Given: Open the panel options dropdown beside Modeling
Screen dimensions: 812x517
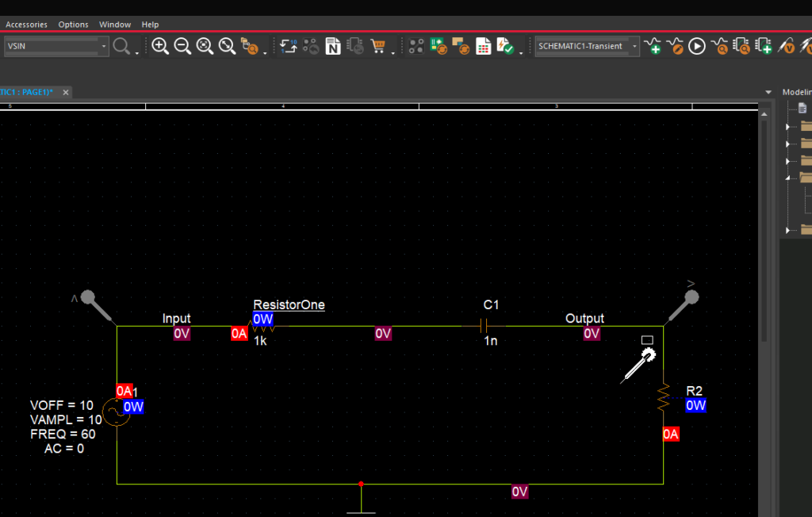Looking at the screenshot, I should pos(768,92).
